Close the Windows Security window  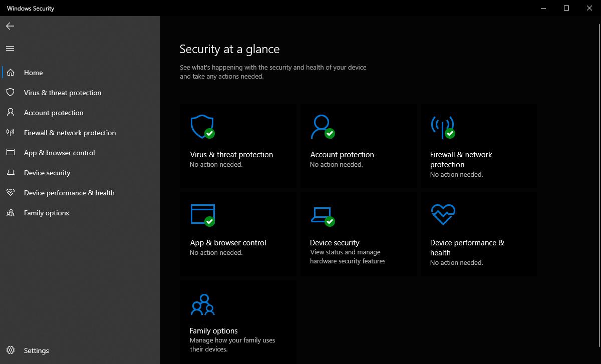tap(589, 8)
